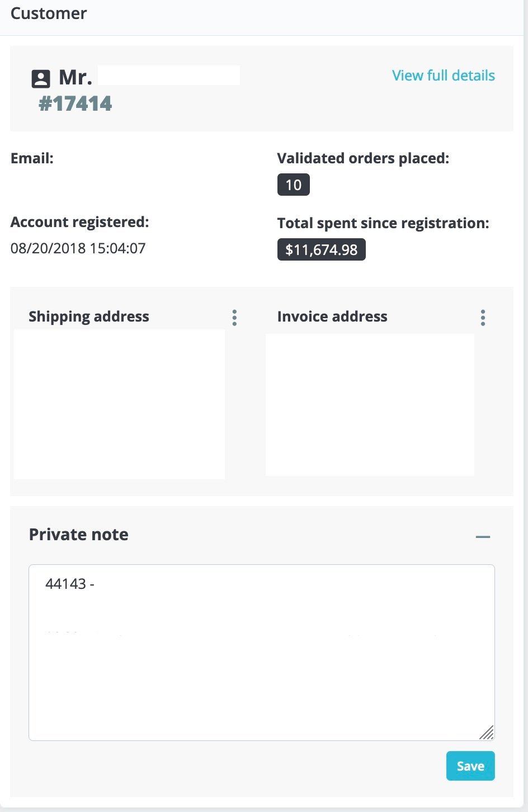The height and width of the screenshot is (812, 528).
Task: Click the private note resize handle
Action: [x=487, y=732]
